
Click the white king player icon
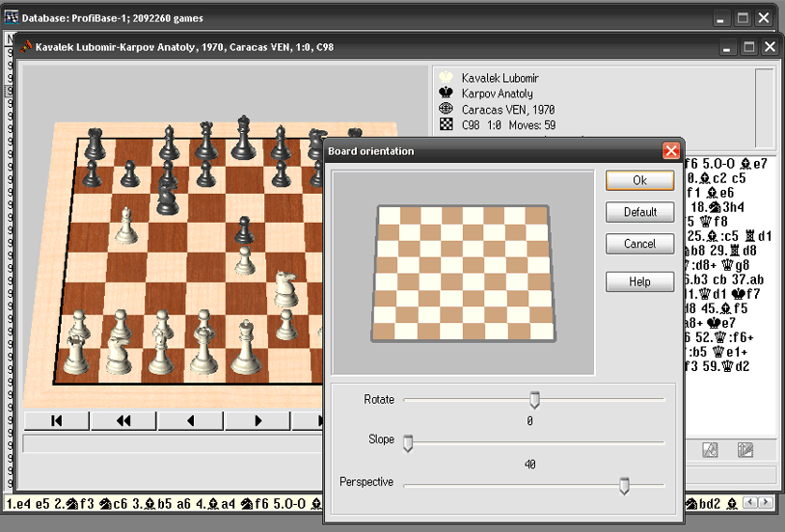[x=446, y=77]
